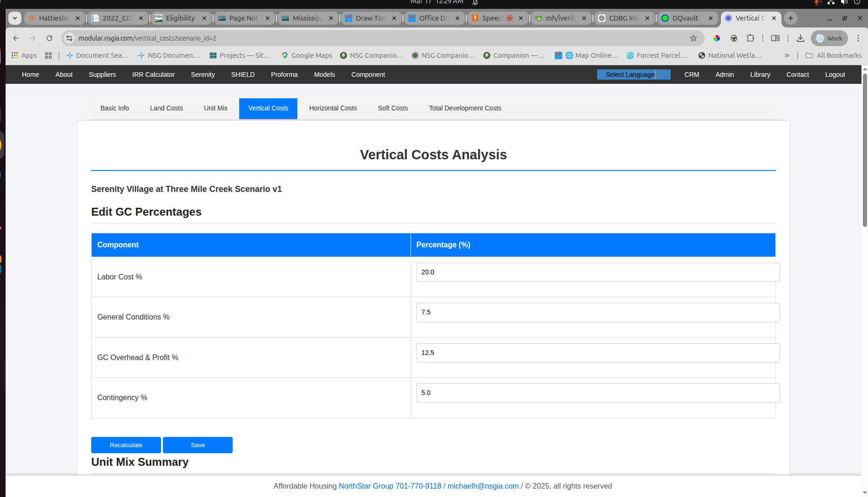Expand the bookmarks overflow chevron
Viewport: 868px width, 497px height.
[787, 55]
